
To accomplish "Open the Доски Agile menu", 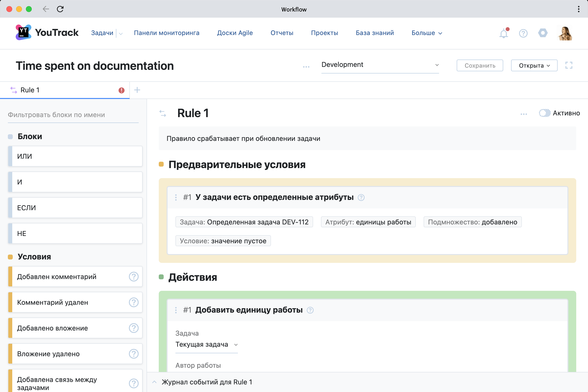I will tap(235, 33).
